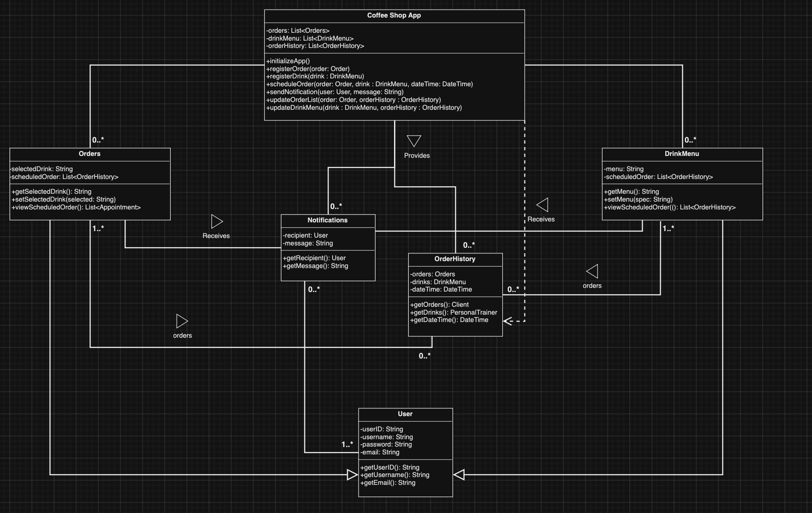This screenshot has width=812, height=513.
Task: Select the User class box
Action: 405,454
